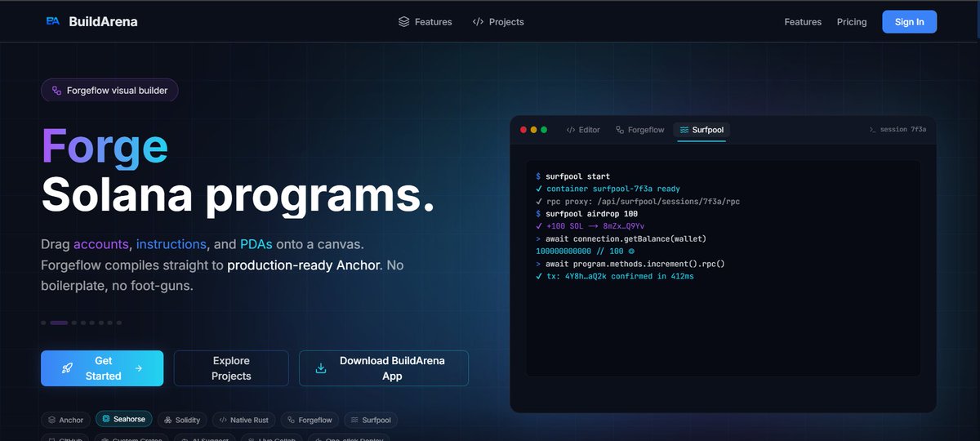Open the Projects nav item with code icon

click(498, 22)
